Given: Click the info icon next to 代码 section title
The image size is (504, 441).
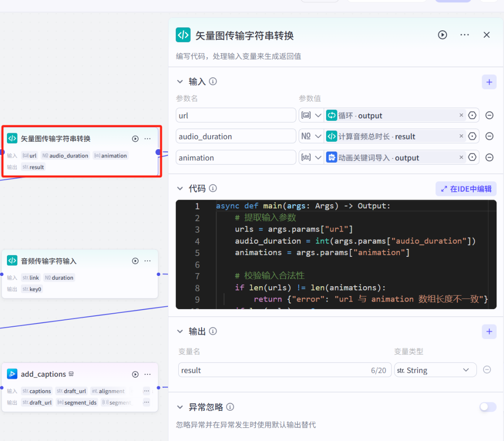Looking at the screenshot, I should pyautogui.click(x=213, y=188).
